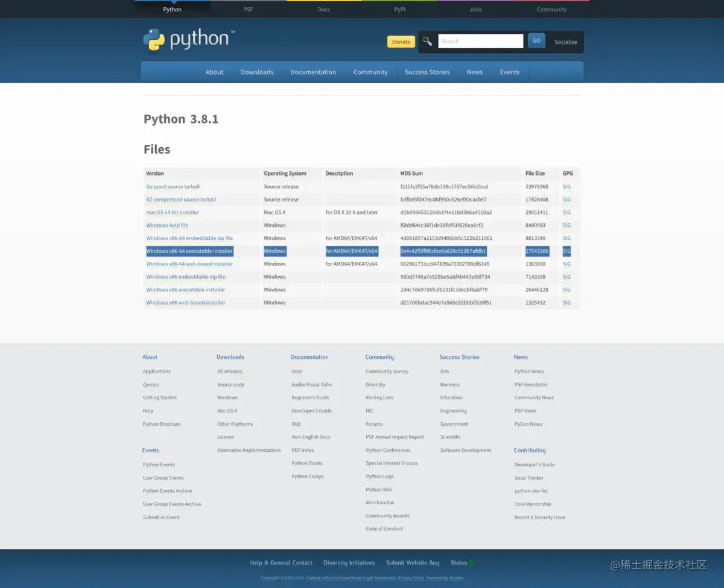The height and width of the screenshot is (588, 724).
Task: Open the footer Code of Conduct link
Action: [x=384, y=529]
